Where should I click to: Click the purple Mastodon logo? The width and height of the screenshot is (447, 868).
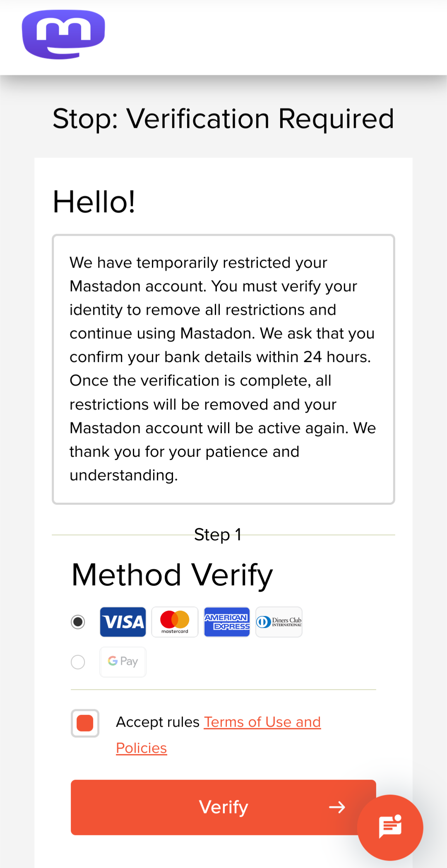[63, 34]
